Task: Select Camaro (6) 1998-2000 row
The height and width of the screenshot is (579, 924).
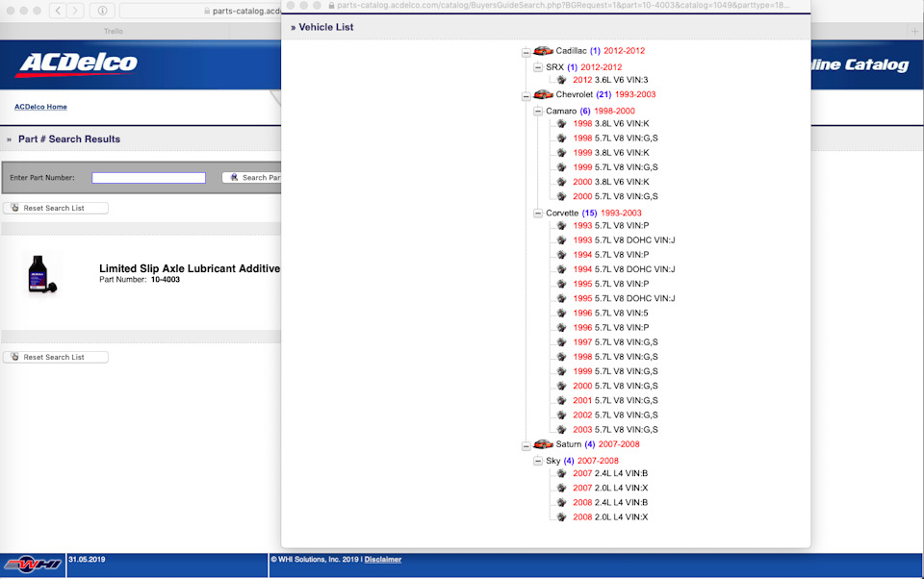Action: (590, 111)
